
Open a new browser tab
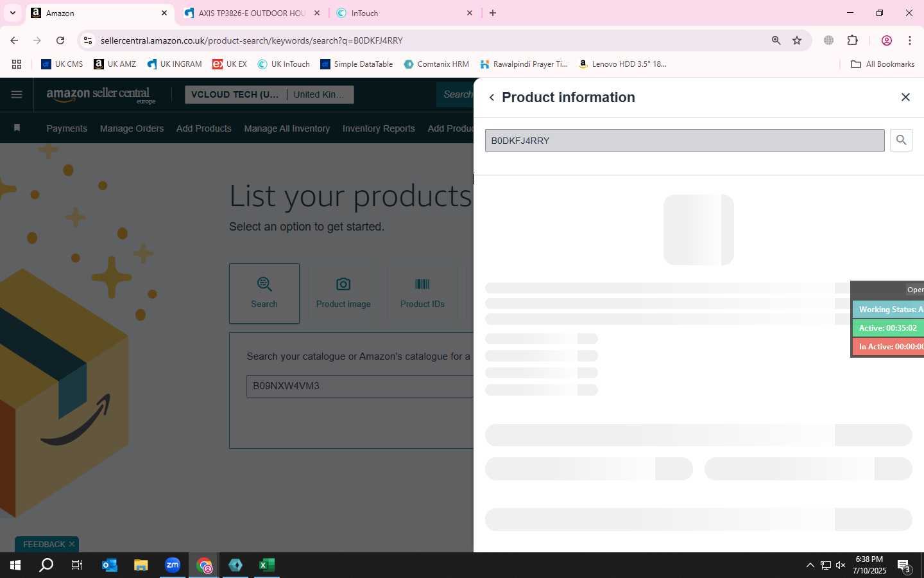[493, 13]
